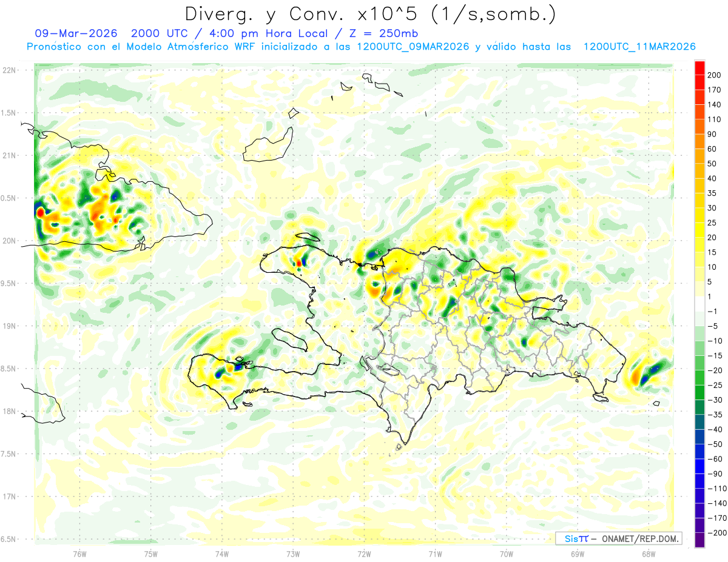Click the '69W' longitude label
The width and height of the screenshot is (728, 562).
click(x=578, y=554)
